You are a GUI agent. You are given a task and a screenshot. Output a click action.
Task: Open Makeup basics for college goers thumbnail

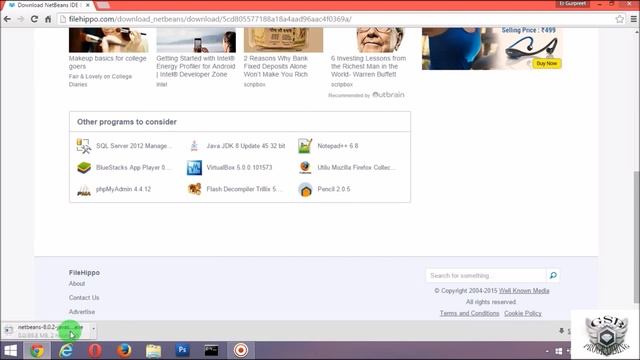(x=108, y=40)
